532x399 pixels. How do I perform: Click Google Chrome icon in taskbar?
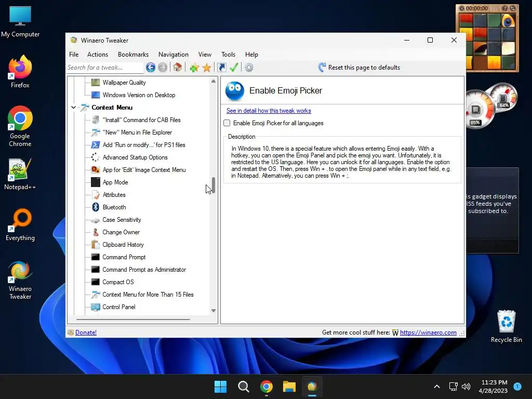(267, 387)
